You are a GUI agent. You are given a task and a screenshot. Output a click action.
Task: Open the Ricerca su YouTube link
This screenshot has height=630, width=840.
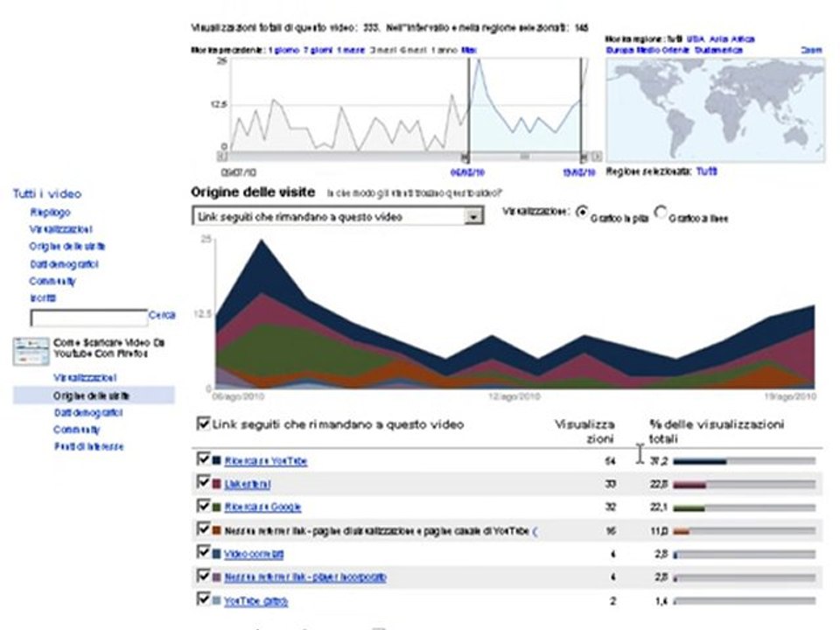tap(266, 461)
